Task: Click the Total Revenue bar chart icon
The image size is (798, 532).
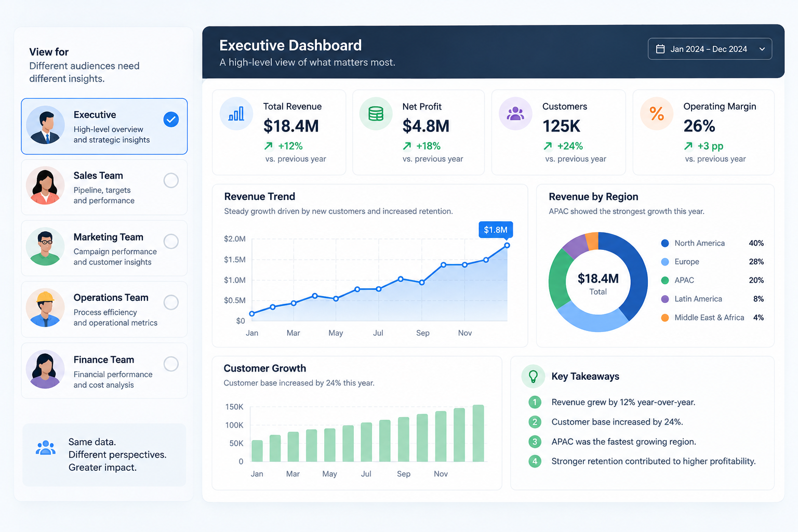Action: tap(236, 114)
